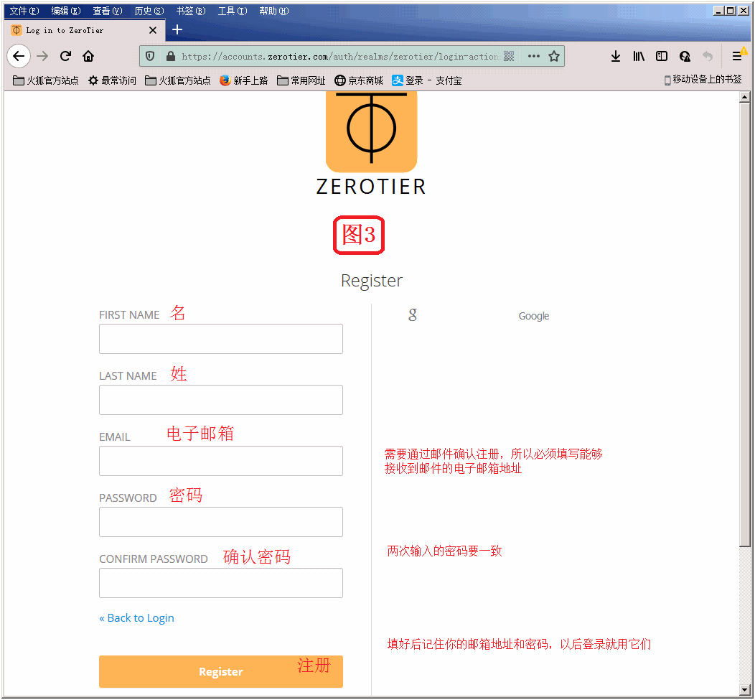Open the Firefox account icon
The image size is (755, 700).
[x=685, y=57]
